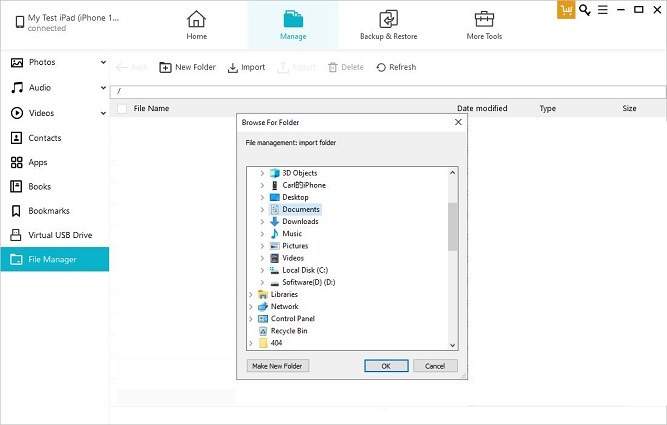Image resolution: width=667 pixels, height=425 pixels.
Task: Select the Pictures folder
Action: pyautogui.click(x=295, y=246)
